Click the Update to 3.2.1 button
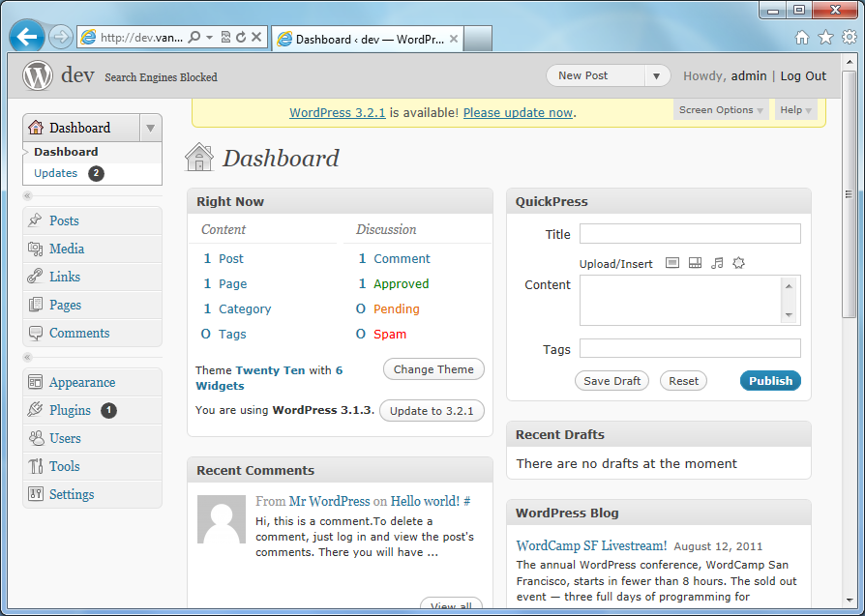This screenshot has height=616, width=865. click(432, 411)
